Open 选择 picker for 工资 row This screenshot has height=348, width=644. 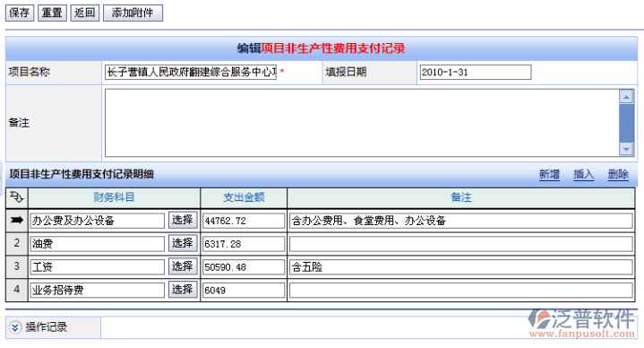click(x=183, y=266)
